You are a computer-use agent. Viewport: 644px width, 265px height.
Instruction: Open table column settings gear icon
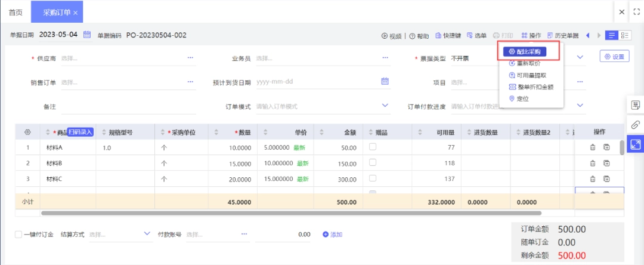[28, 132]
